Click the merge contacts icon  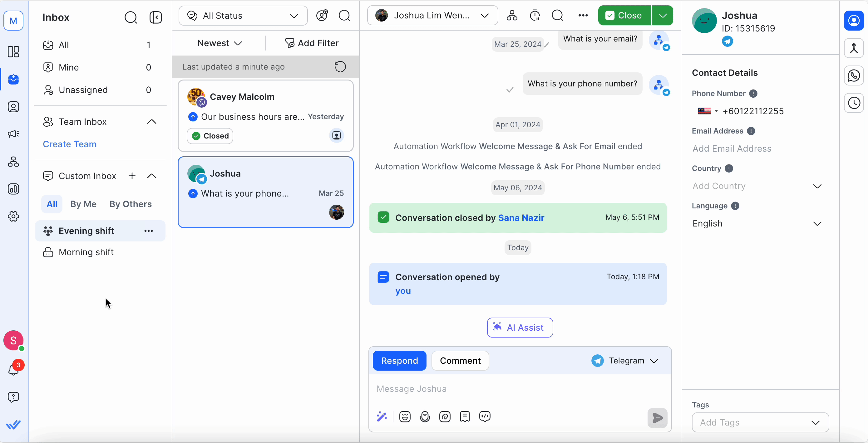click(854, 48)
